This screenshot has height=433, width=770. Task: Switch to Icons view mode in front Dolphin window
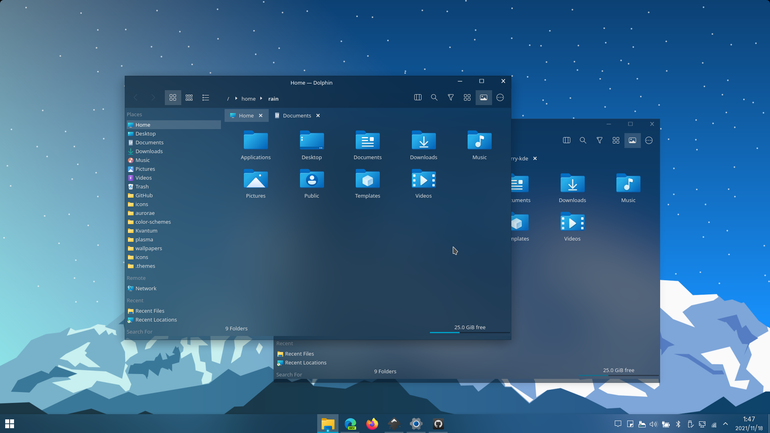(172, 98)
